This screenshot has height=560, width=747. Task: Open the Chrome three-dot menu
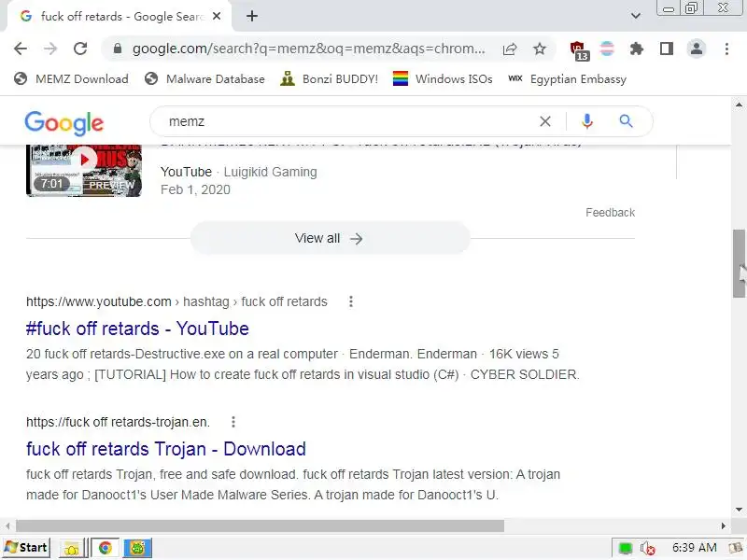pos(726,49)
